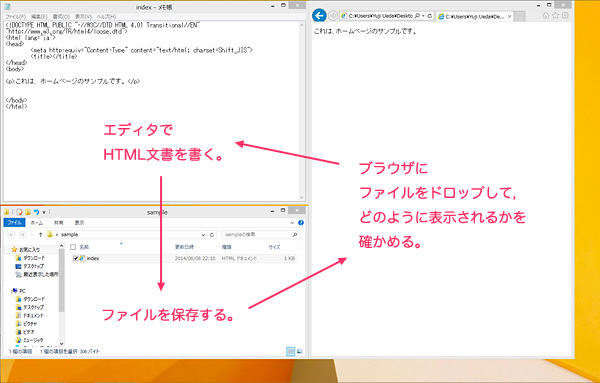Switch Explorer to details view icon

pyautogui.click(x=290, y=351)
